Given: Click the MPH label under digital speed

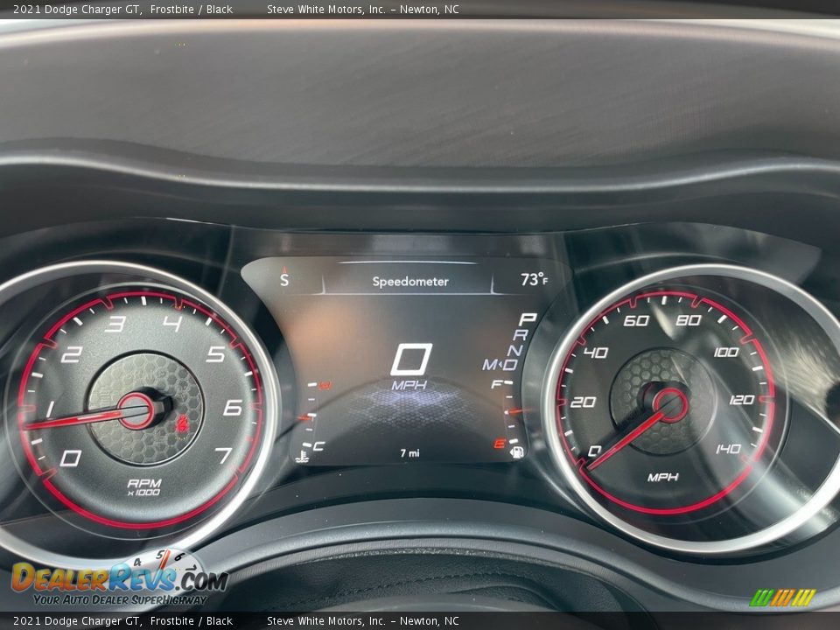Looking at the screenshot, I should 409,385.
